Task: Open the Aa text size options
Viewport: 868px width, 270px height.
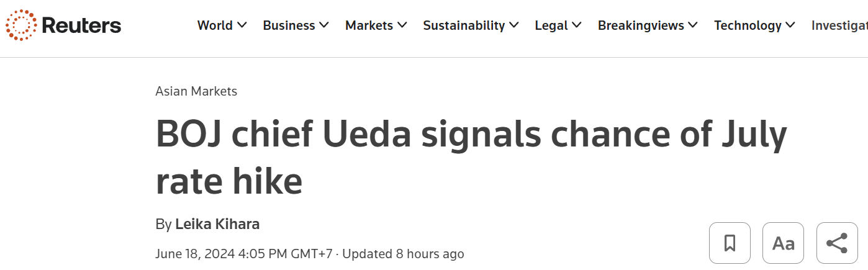Action: click(x=783, y=243)
